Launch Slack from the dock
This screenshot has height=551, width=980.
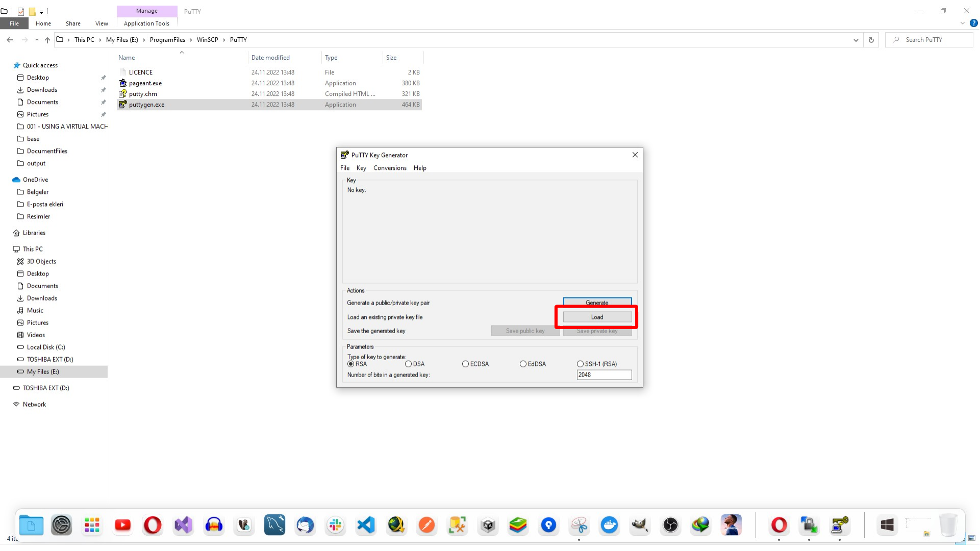click(x=335, y=525)
